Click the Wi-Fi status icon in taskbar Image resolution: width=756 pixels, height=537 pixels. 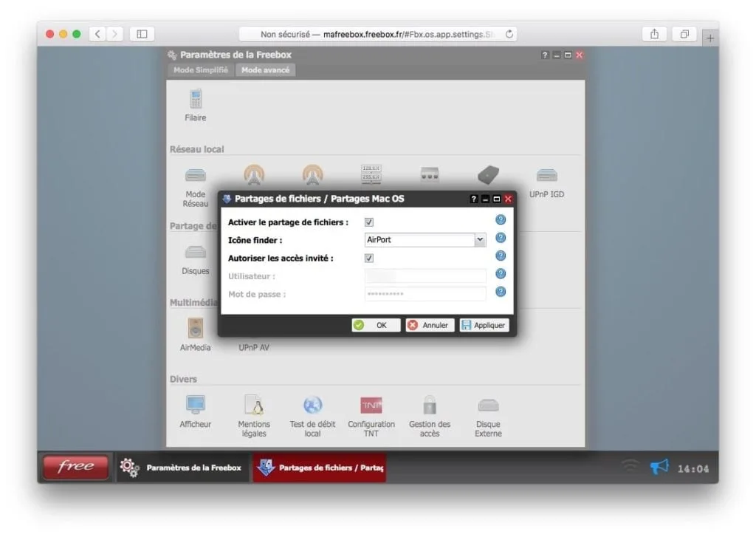click(x=630, y=466)
